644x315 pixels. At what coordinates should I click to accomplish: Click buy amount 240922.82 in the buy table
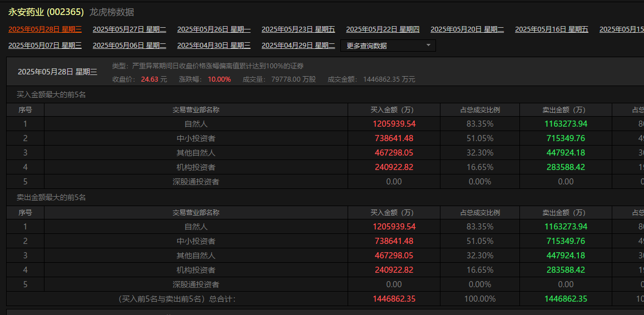point(394,167)
